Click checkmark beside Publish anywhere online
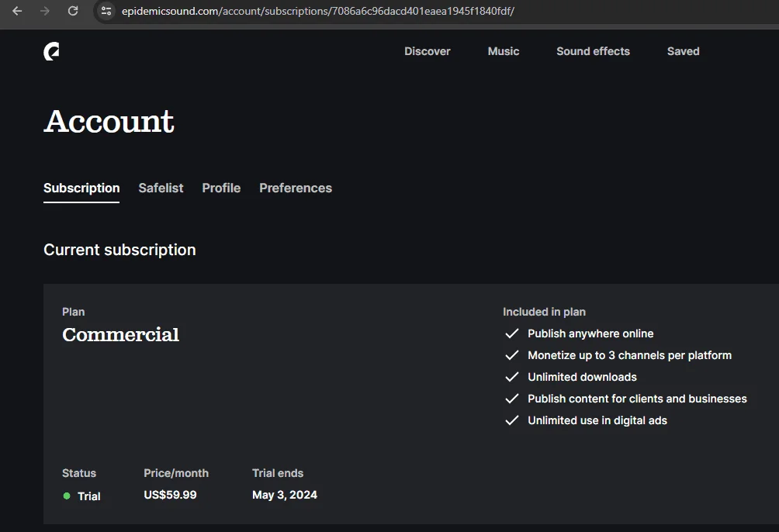The width and height of the screenshot is (779, 532). [512, 333]
